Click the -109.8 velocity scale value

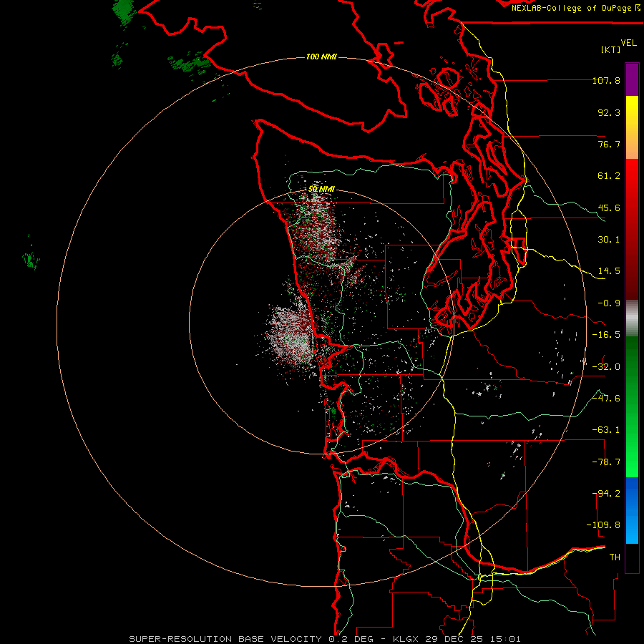tap(603, 525)
